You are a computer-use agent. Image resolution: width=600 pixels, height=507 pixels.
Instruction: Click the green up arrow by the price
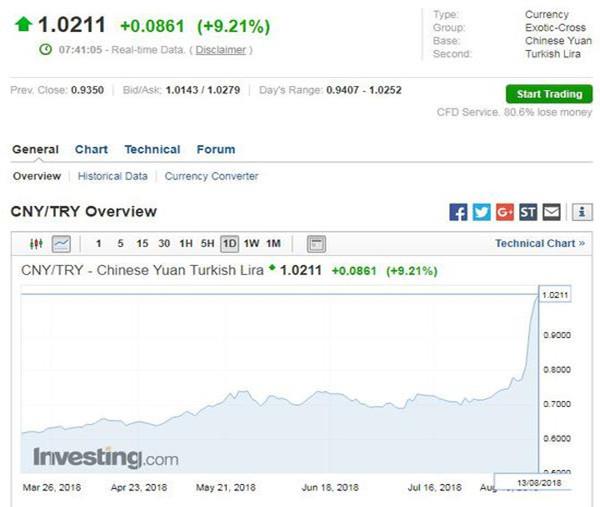pos(23,24)
